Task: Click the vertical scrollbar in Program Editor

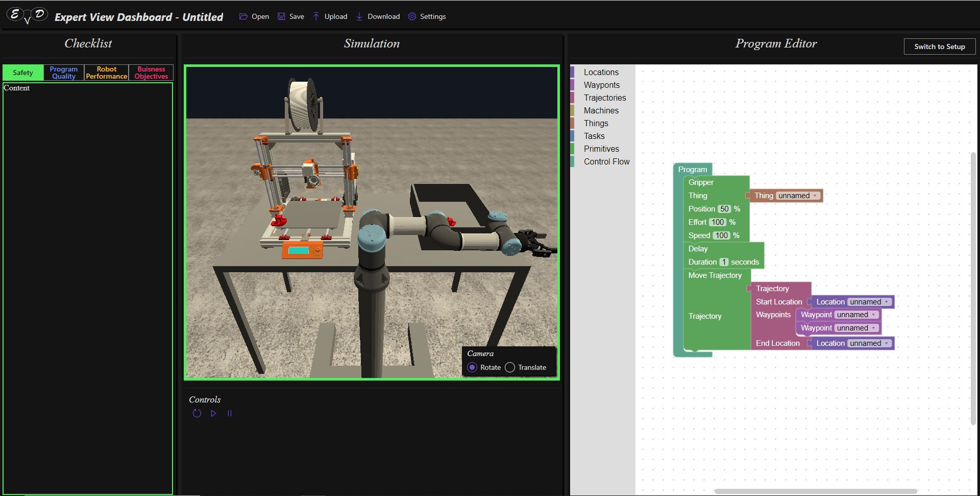Action: click(x=973, y=288)
